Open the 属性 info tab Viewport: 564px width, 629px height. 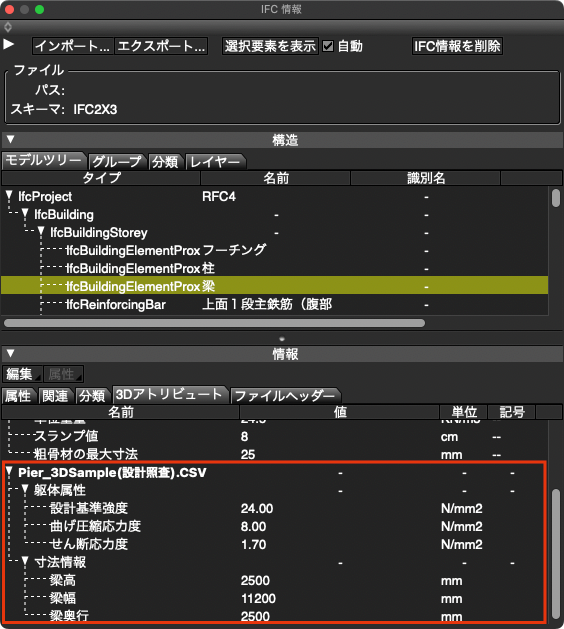(x=18, y=396)
